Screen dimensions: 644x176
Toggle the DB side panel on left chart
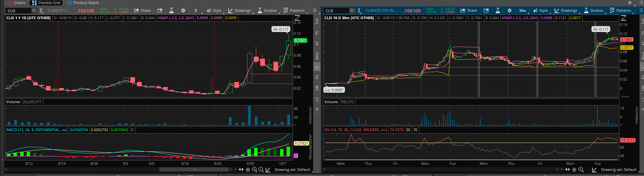point(317,88)
